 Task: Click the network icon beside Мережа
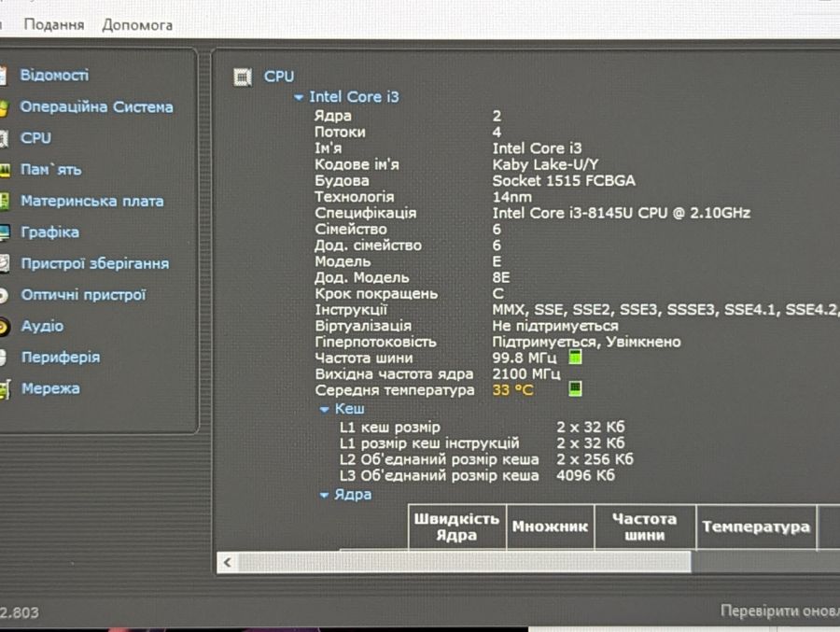point(5,389)
